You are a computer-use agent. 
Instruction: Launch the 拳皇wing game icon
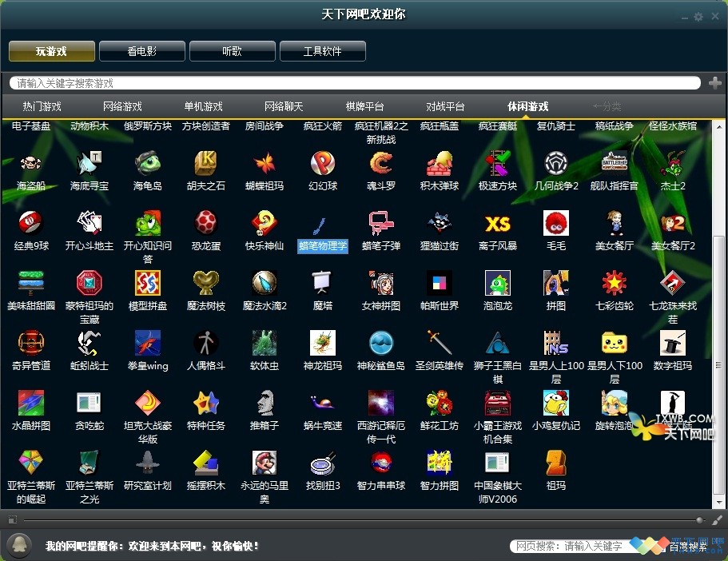148,344
